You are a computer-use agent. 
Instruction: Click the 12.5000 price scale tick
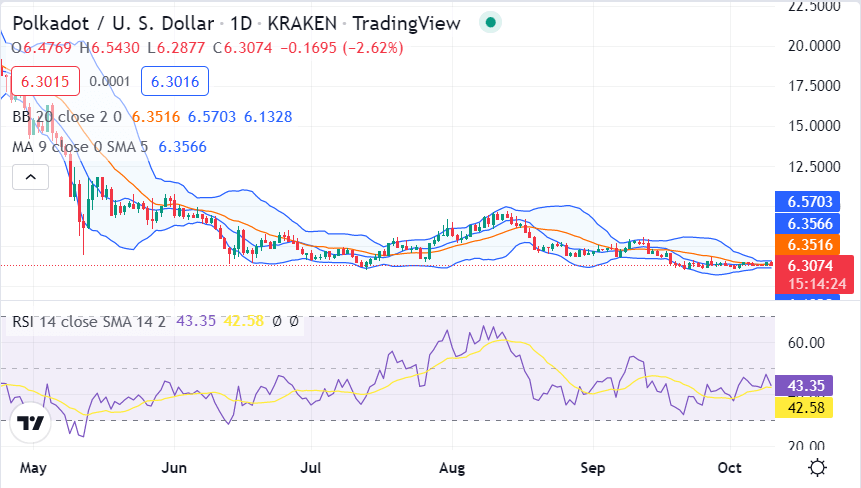tap(814, 166)
